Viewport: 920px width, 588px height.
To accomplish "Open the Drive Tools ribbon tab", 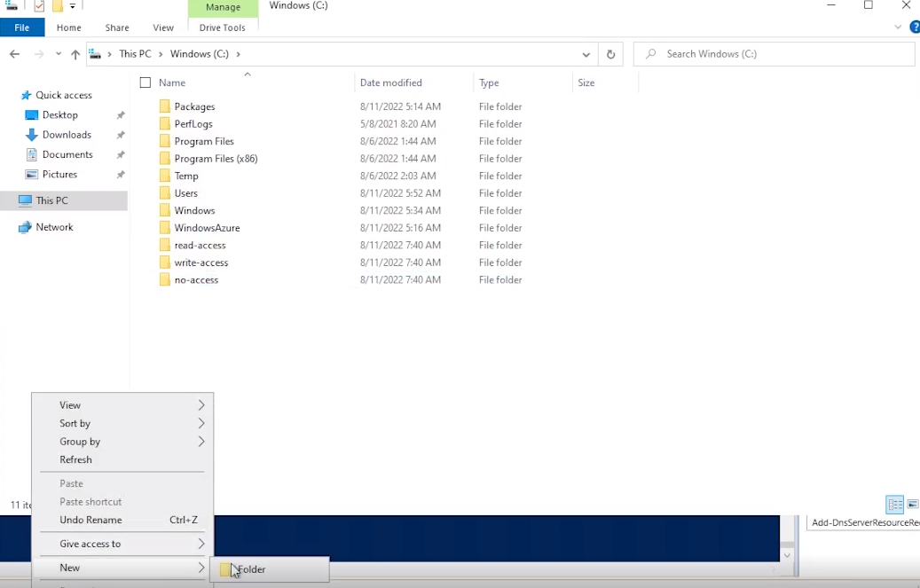I will (223, 27).
